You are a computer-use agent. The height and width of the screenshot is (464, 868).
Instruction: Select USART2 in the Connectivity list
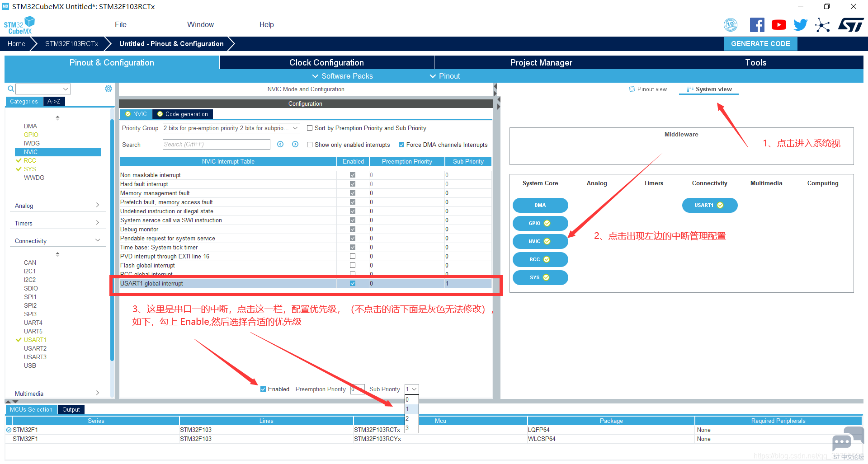[35, 349]
